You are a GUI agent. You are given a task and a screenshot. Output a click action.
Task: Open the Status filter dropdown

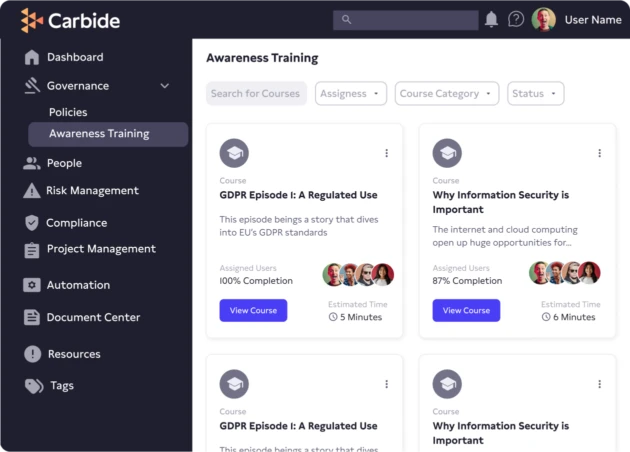pyautogui.click(x=535, y=93)
